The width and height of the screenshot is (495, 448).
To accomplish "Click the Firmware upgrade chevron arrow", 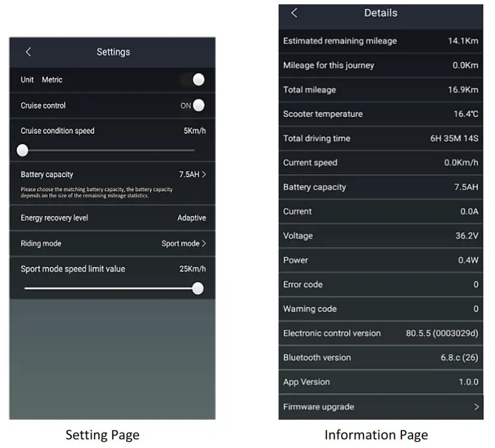I will 477,407.
